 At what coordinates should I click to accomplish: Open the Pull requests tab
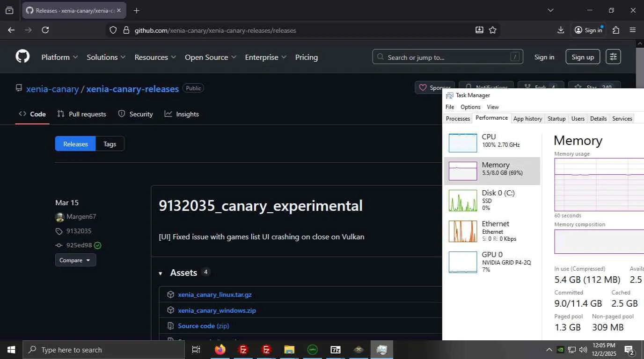[x=82, y=114]
